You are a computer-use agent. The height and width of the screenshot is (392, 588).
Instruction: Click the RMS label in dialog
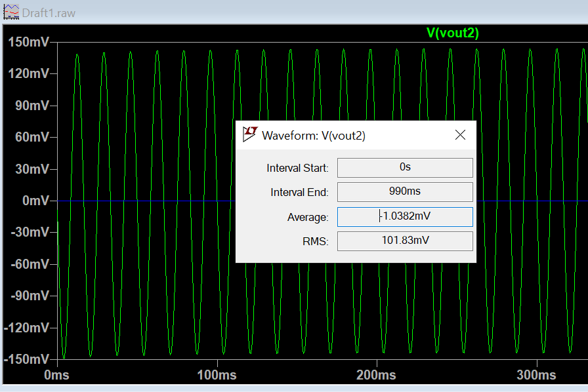click(x=316, y=241)
